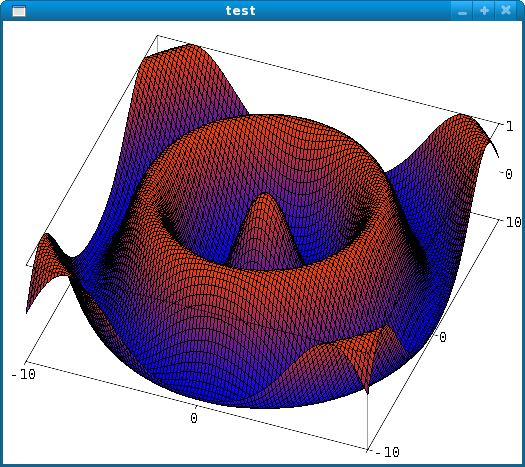Close the test window
Viewport: 525px width, 467px height.
click(x=506, y=11)
